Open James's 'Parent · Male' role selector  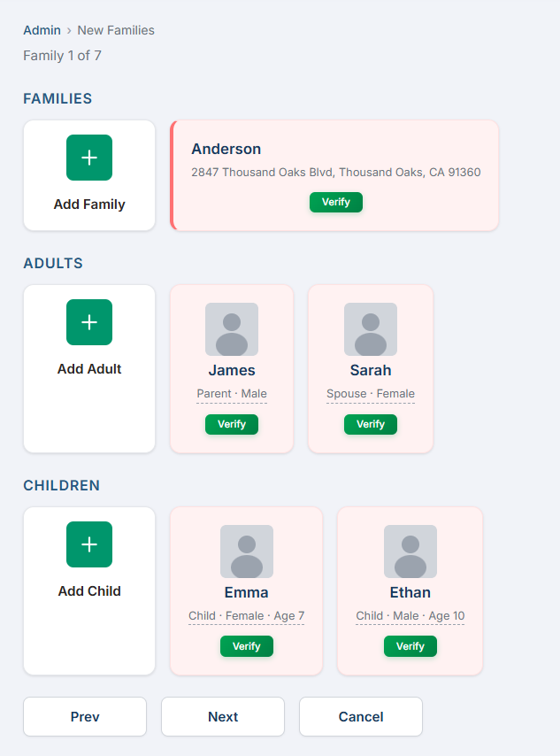(231, 393)
